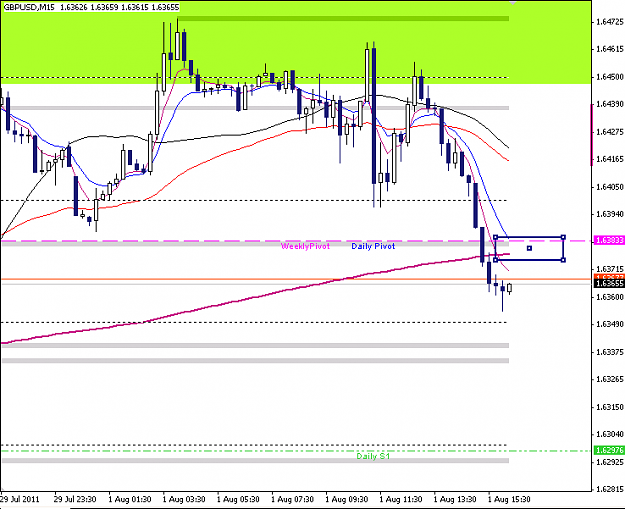Image resolution: width=625 pixels, height=509 pixels.
Task: Click the GBPUSD,M15 chart title text
Action: pyautogui.click(x=29, y=7)
